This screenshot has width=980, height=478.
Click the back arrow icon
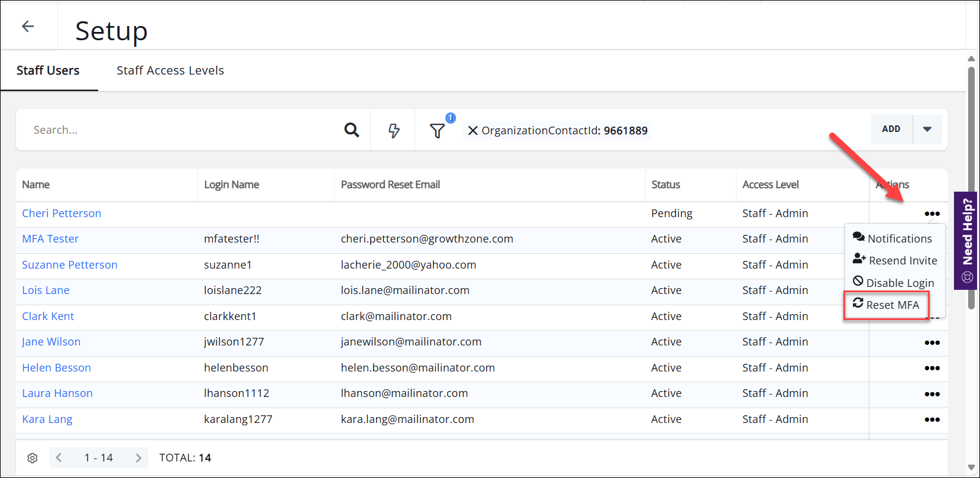click(28, 26)
